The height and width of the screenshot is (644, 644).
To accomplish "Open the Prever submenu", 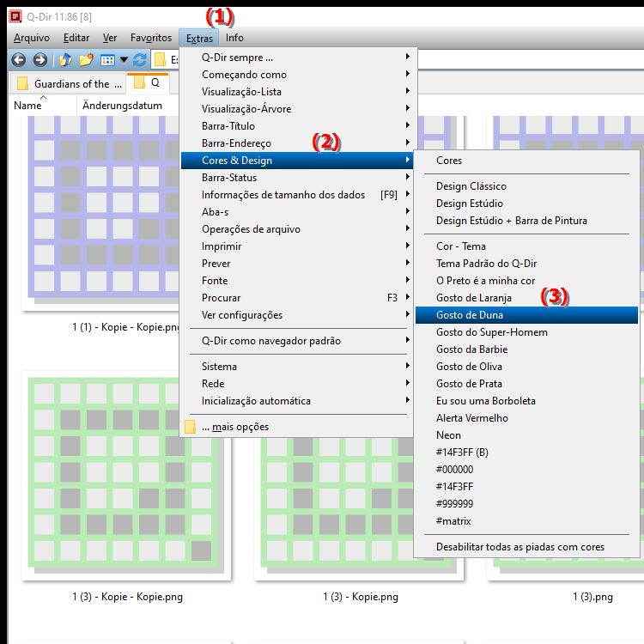I will click(299, 264).
